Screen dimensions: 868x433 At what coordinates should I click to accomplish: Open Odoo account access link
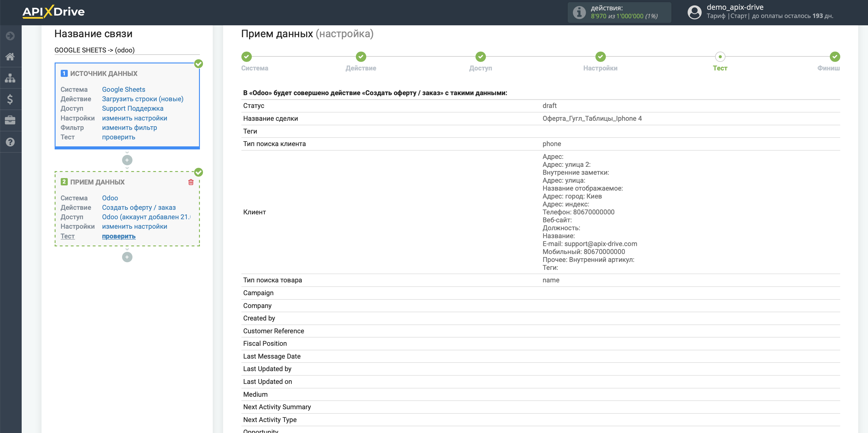point(146,217)
